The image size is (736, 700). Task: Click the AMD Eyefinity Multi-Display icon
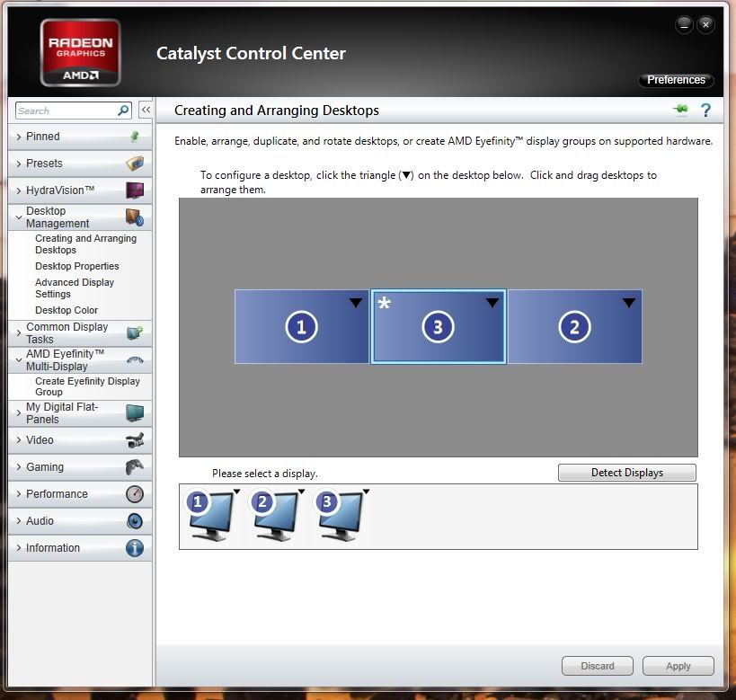(135, 360)
